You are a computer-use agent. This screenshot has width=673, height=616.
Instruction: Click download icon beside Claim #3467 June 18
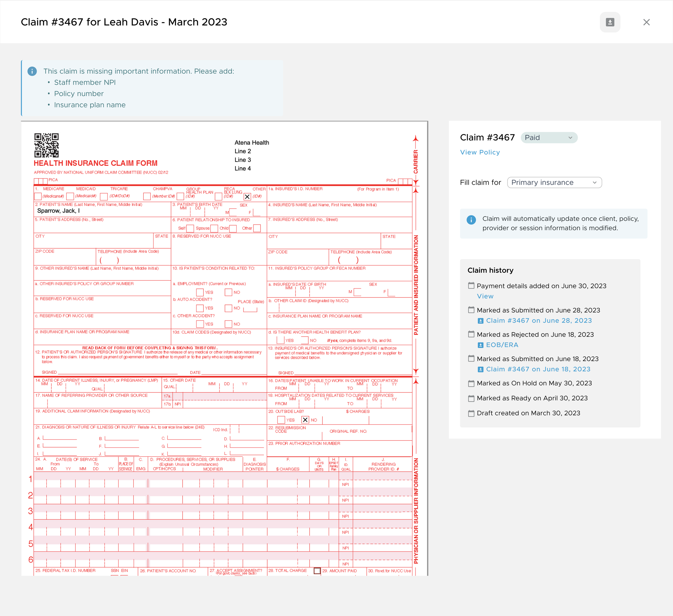(x=480, y=370)
